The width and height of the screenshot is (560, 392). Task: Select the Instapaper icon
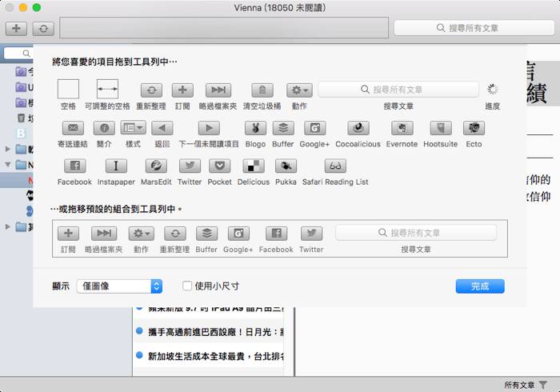116,166
